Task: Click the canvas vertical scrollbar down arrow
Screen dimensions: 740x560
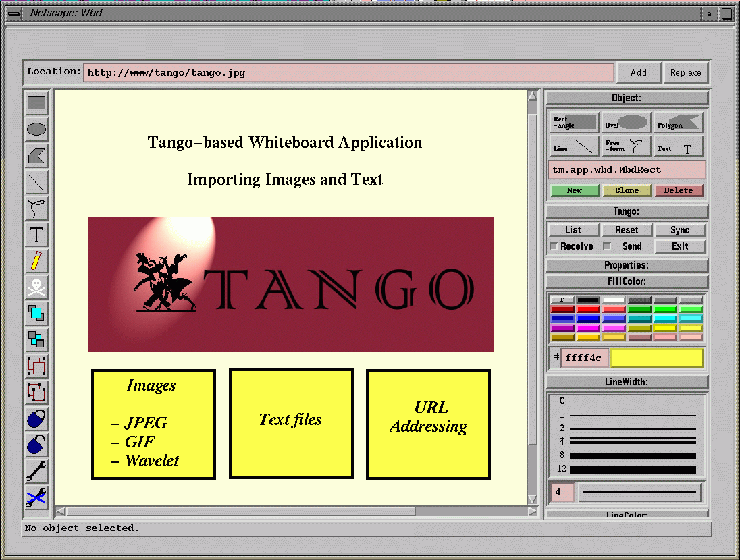Action: [532, 499]
